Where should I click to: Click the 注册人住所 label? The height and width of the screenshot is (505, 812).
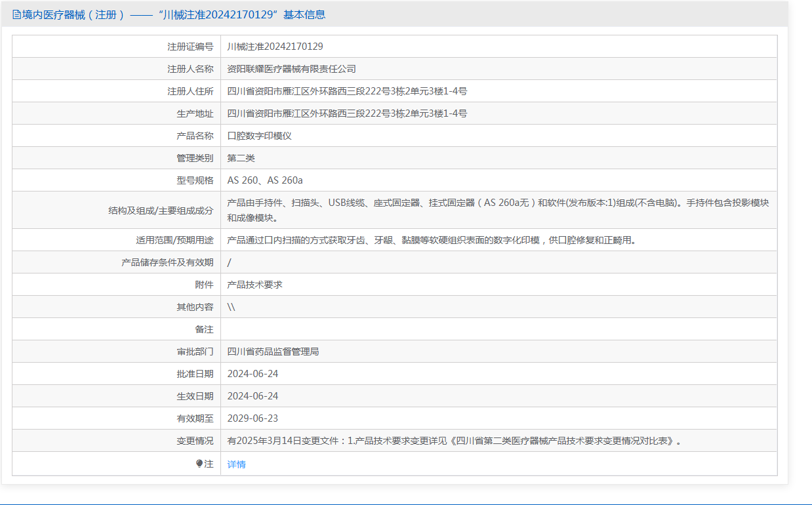click(190, 91)
